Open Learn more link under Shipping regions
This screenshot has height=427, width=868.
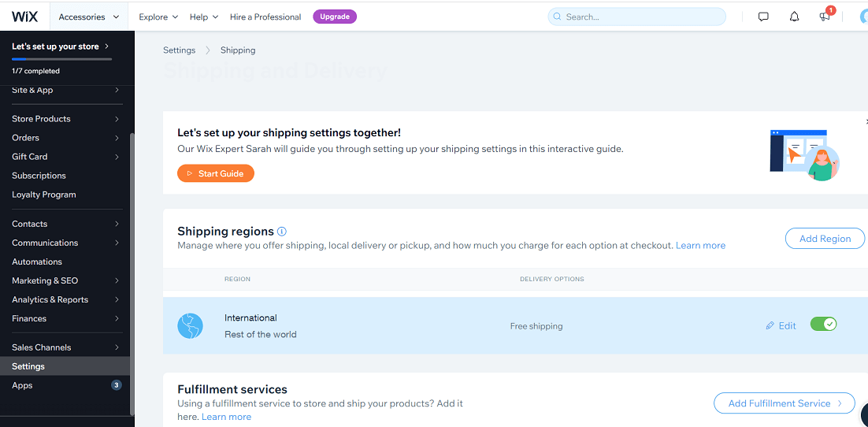click(x=700, y=245)
